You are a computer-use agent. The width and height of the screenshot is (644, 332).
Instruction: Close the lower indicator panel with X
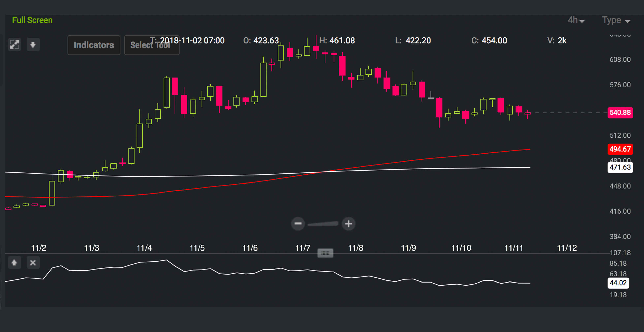pyautogui.click(x=33, y=263)
